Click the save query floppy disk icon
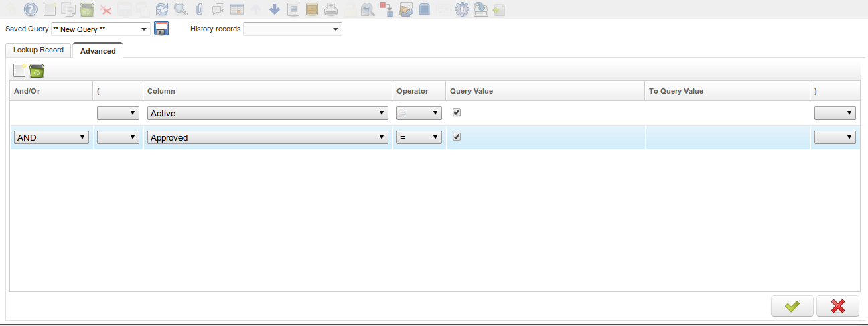The image size is (868, 326). point(161,29)
